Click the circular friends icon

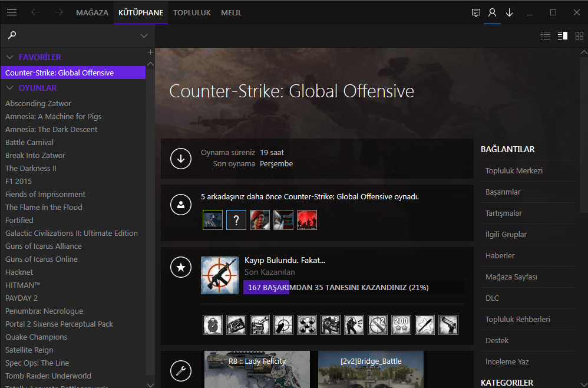coord(181,205)
